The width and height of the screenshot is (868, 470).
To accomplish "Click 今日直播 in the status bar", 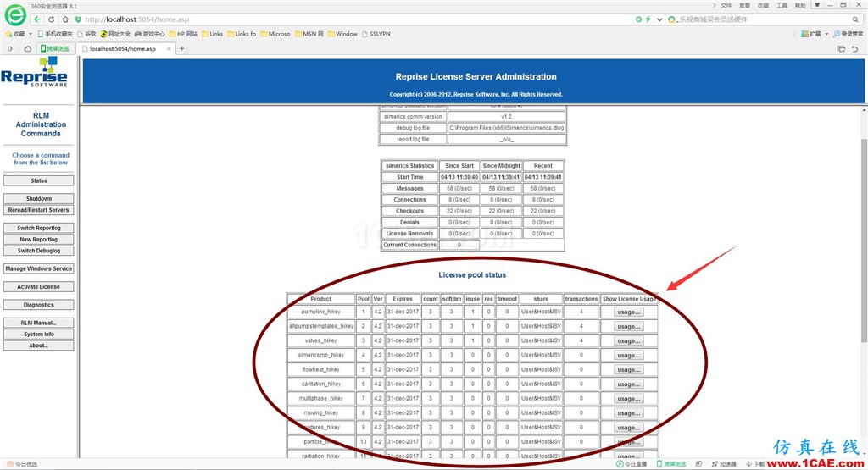I will pos(632,464).
